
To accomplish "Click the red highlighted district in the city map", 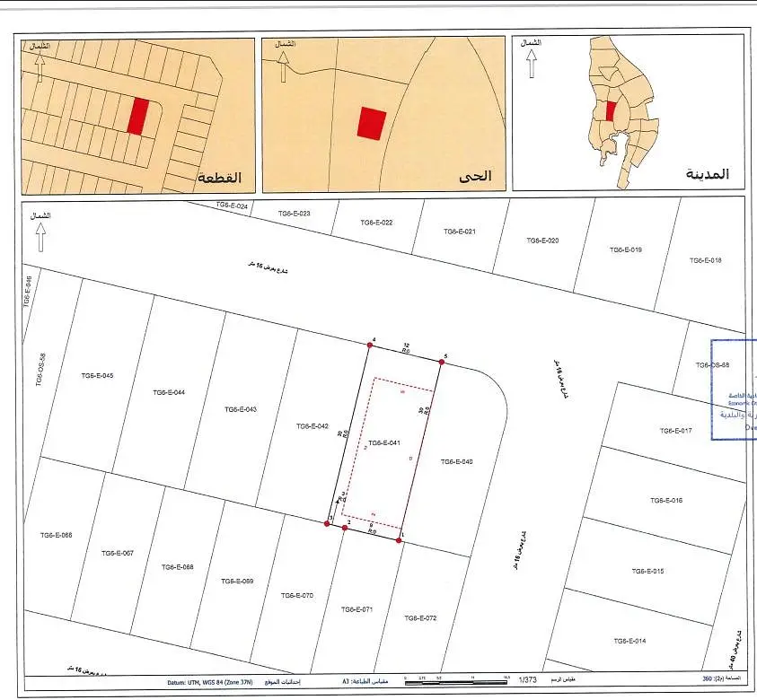I will tap(611, 112).
